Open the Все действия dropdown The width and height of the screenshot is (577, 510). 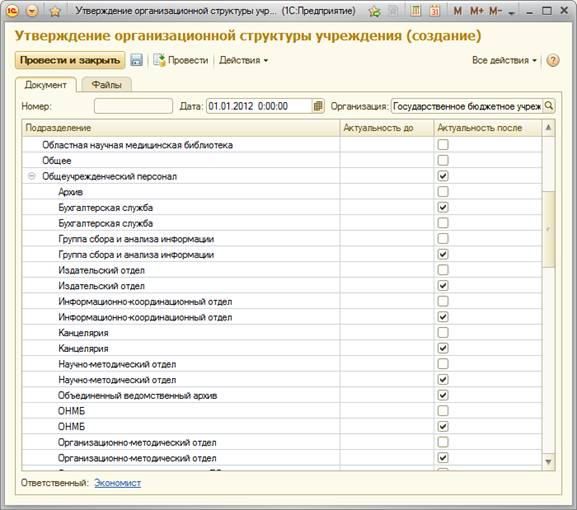[x=504, y=60]
